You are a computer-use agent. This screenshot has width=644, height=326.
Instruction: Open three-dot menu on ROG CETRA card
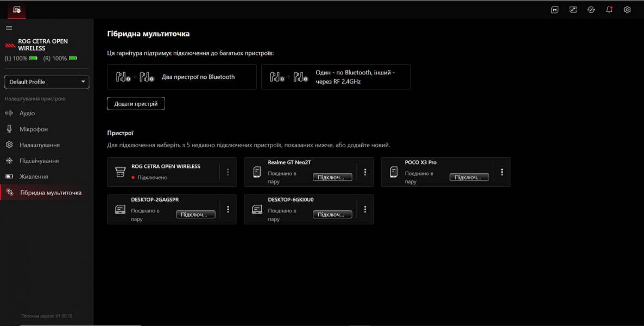228,172
